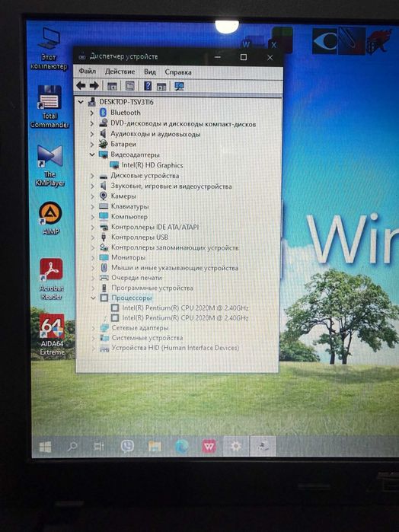Select 'Звуковые, игровые и видеоустройства' row
This screenshot has width=399, height=532.
(171, 186)
